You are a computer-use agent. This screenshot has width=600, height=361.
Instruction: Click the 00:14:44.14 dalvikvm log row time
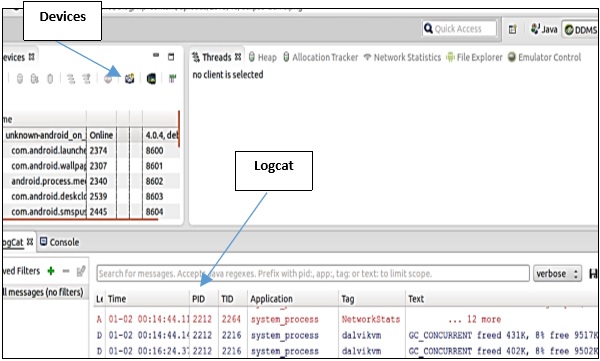(149, 335)
